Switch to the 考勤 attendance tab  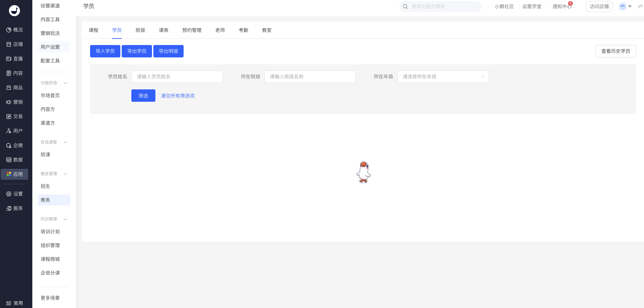[x=243, y=30]
